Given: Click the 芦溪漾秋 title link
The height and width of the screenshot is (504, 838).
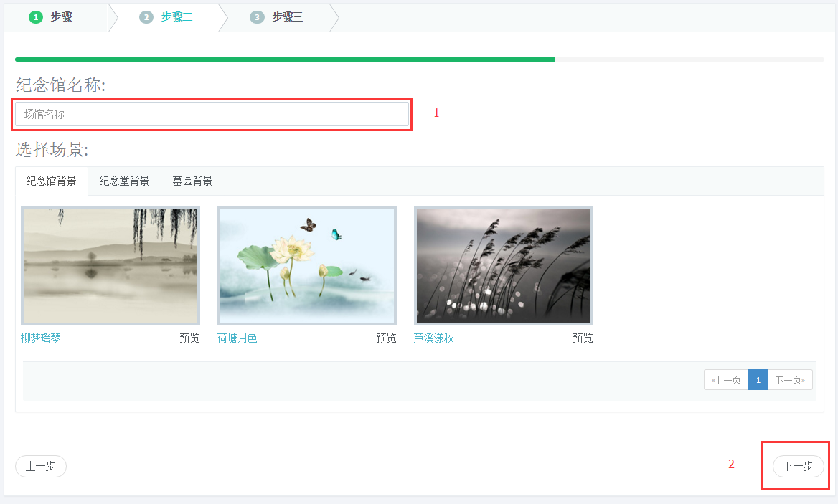Looking at the screenshot, I should click(x=434, y=338).
